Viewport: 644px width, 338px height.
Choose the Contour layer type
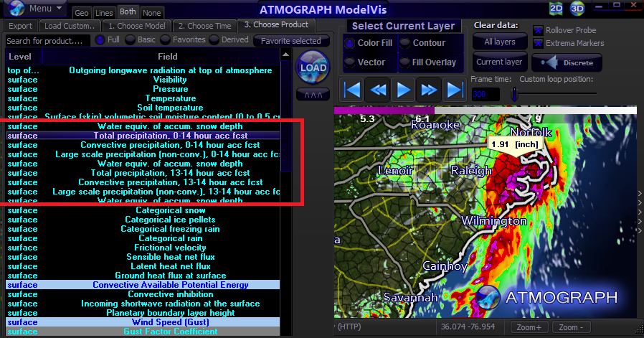click(405, 43)
